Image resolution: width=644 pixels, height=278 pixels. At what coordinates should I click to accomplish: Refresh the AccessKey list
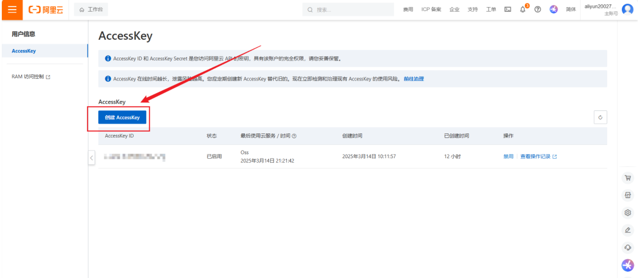tap(600, 117)
